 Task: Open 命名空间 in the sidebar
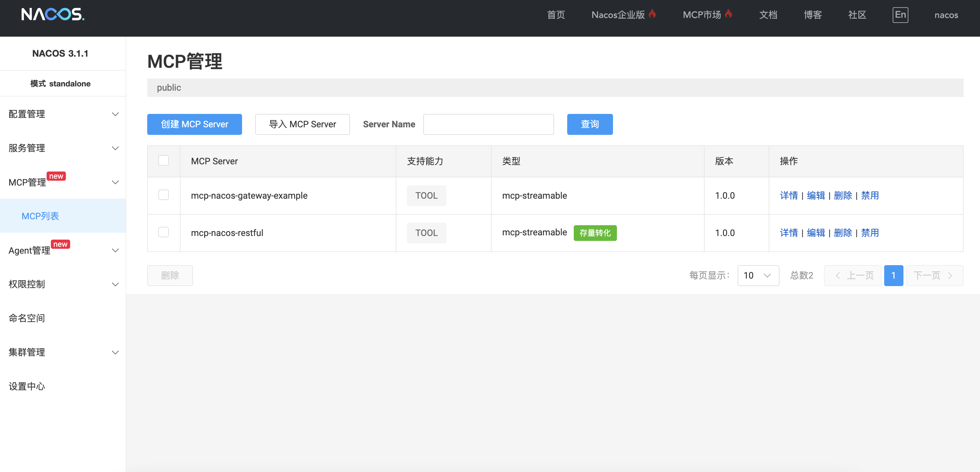click(x=63, y=318)
